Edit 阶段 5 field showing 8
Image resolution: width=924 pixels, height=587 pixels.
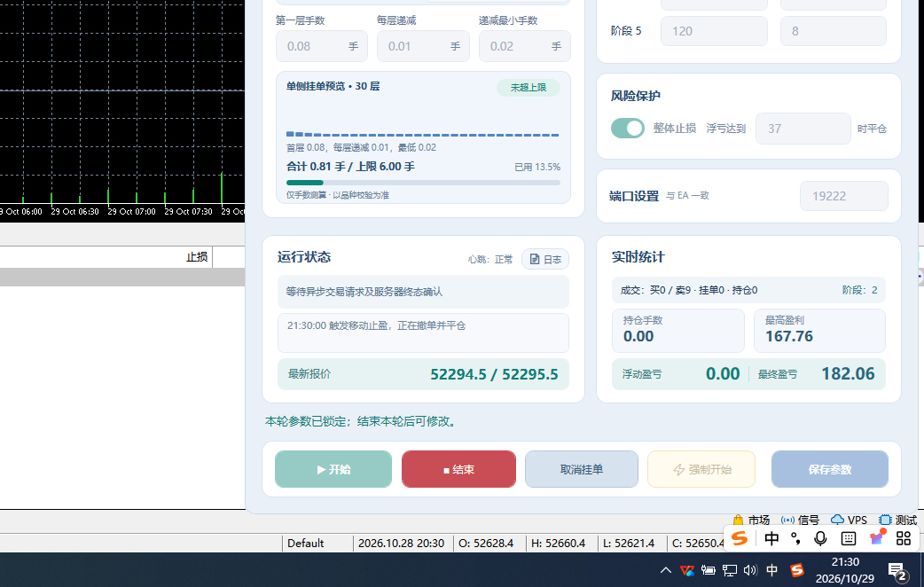point(834,31)
